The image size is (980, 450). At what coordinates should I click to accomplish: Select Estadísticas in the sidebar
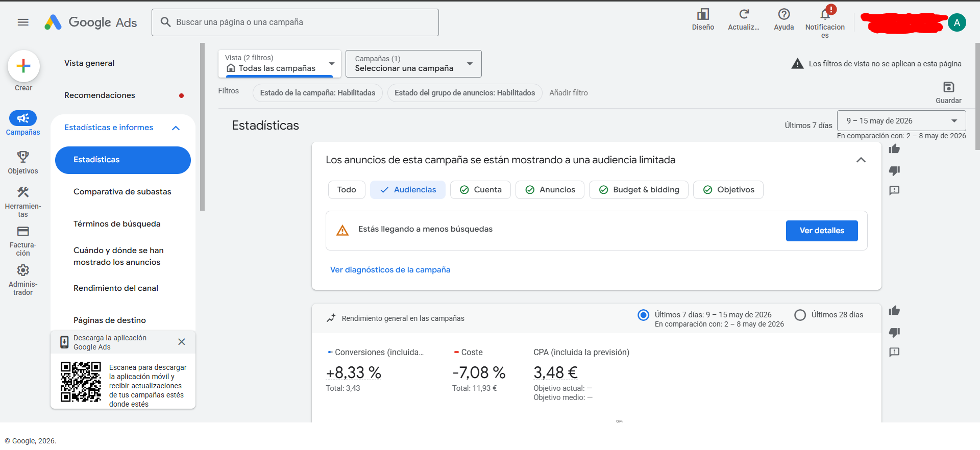coord(123,160)
